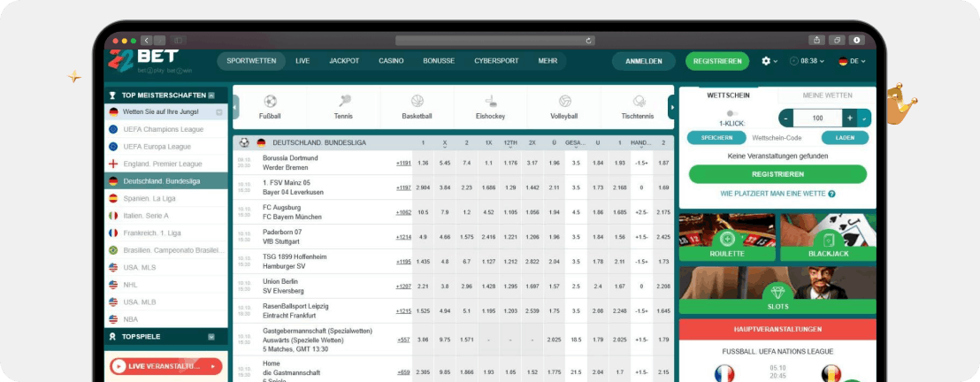Screen dimensions: 980x382
Task: Click the green Registrieren button in Wettschein
Action: [x=777, y=174]
